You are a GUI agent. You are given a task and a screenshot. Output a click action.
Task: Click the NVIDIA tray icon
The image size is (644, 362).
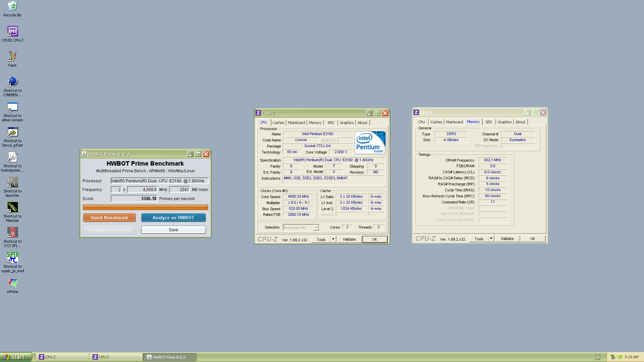point(620,357)
